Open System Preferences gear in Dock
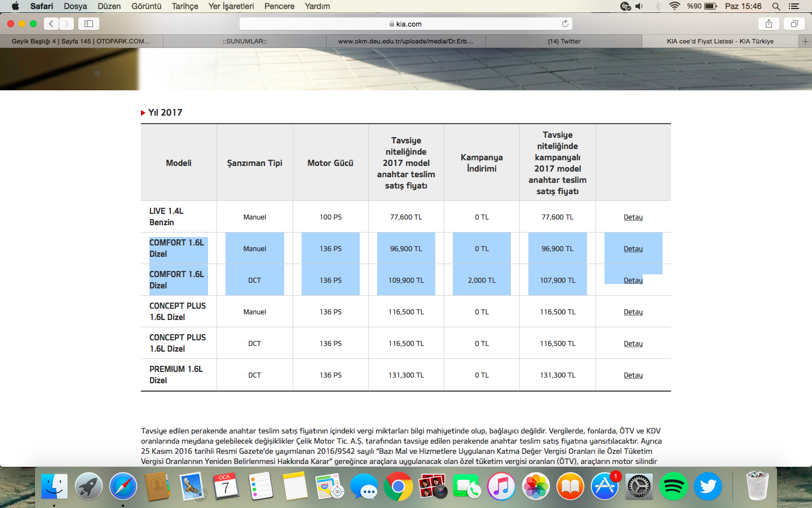Image resolution: width=812 pixels, height=508 pixels. 639,487
